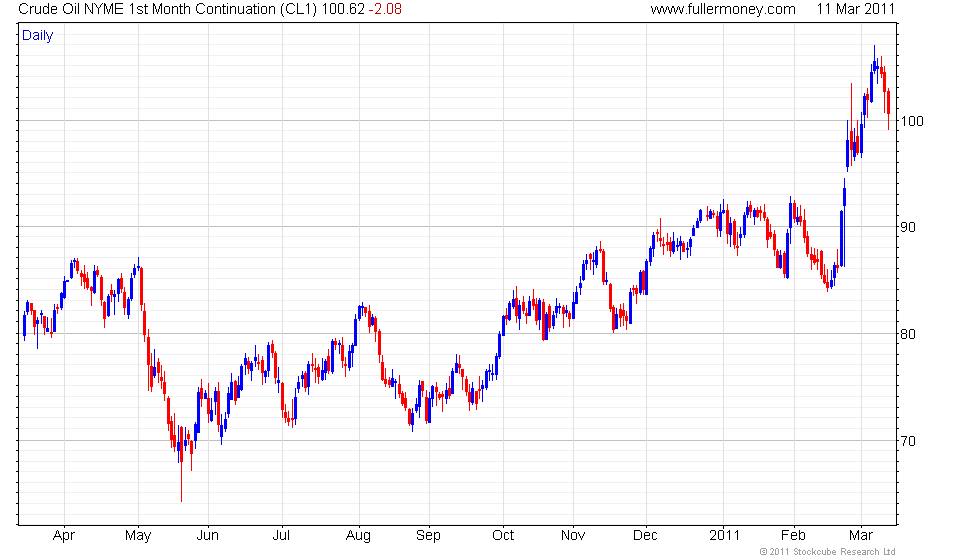Click the 'Daily' interval label
Viewport: 980px width, 560px height.
38,36
